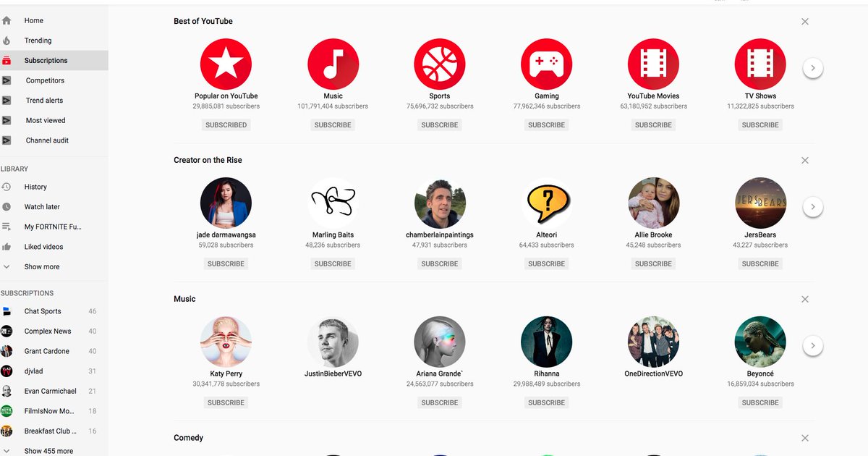This screenshot has height=456, width=868.
Task: Open Ariana Grande profile photo
Action: pos(440,342)
